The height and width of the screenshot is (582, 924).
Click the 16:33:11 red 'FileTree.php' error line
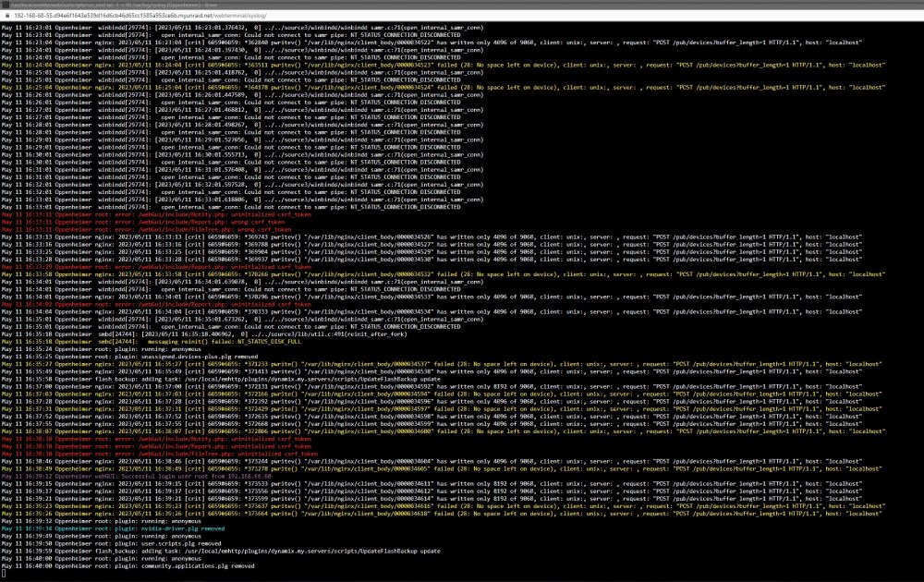(x=146, y=230)
